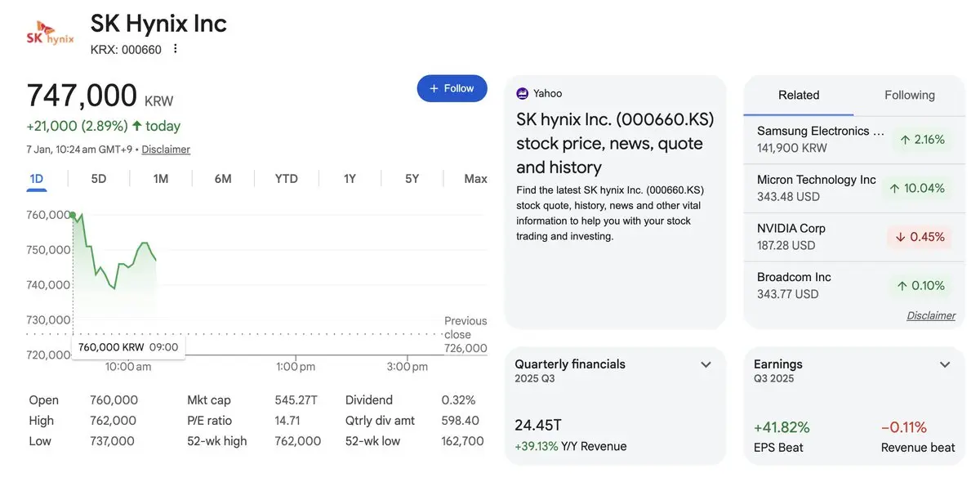
Task: Show the YTD chart range
Action: click(286, 178)
